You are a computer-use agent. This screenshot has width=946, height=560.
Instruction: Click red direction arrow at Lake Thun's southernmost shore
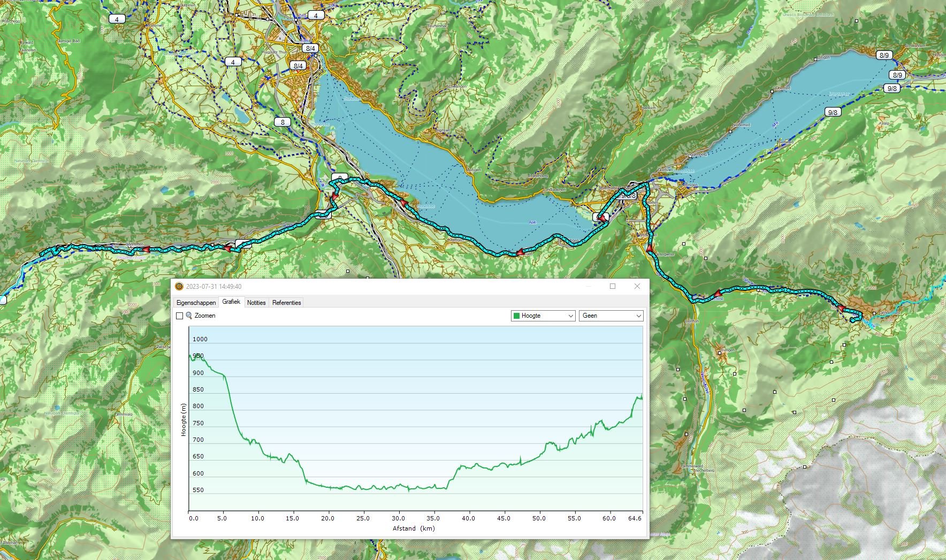point(518,252)
